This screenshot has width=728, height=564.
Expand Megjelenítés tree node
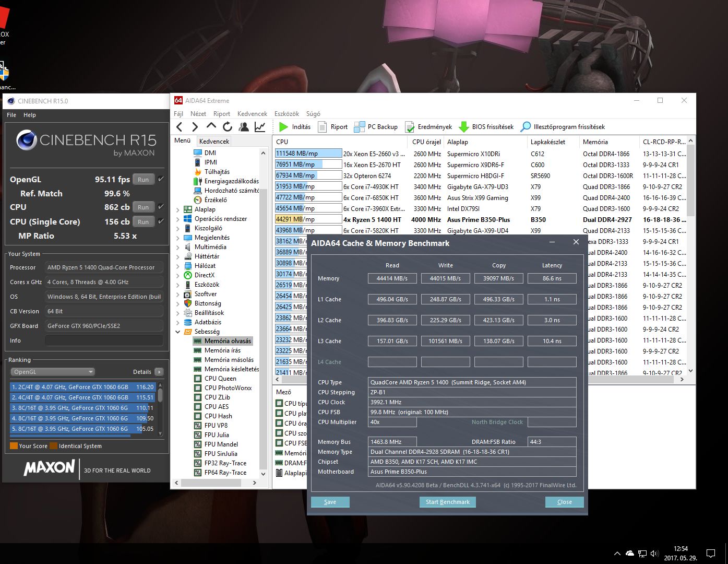coord(178,238)
